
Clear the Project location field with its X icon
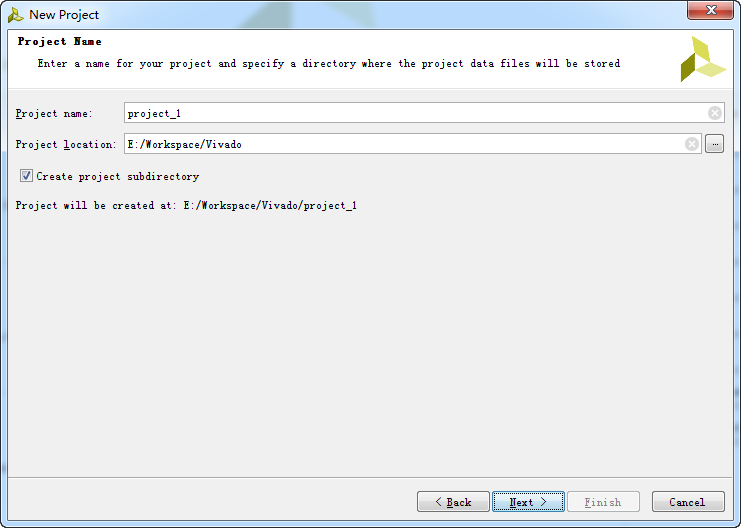[x=692, y=144]
